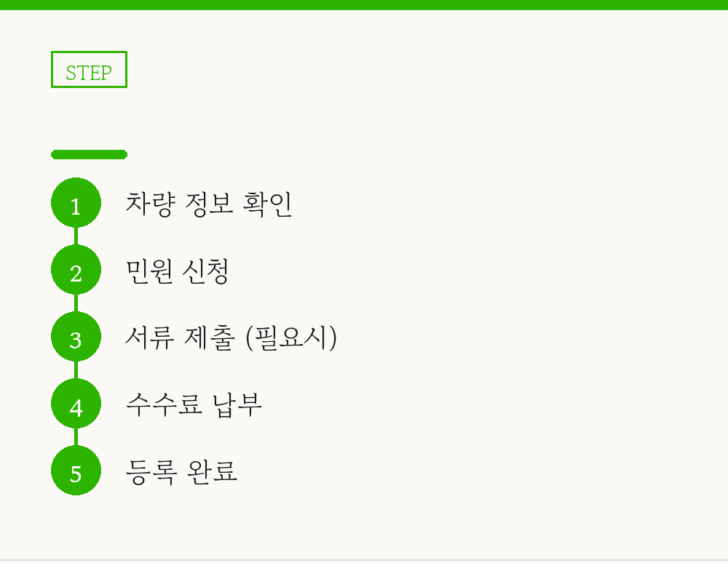Click connector line between steps 3 and 4
Image resolution: width=728 pixels, height=563 pixels.
tap(76, 370)
